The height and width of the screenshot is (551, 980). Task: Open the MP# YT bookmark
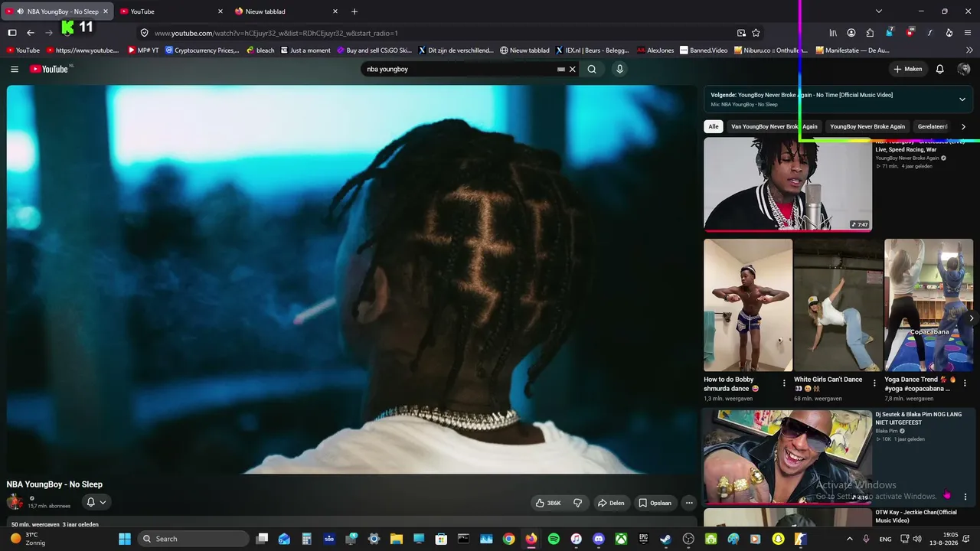pos(143,51)
